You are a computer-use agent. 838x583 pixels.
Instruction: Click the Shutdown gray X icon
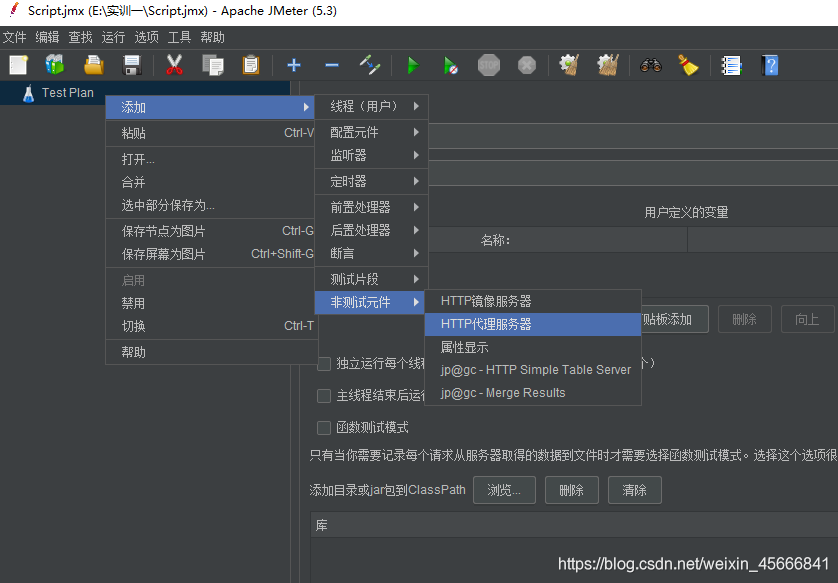[526, 65]
